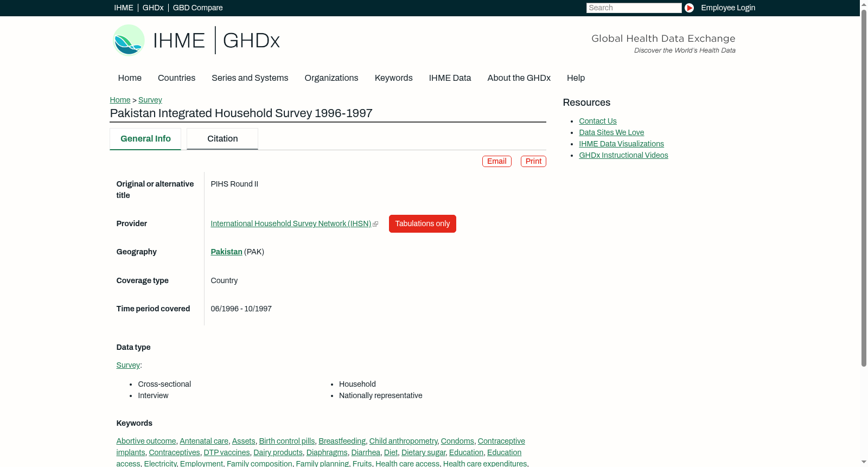Go to the Home menu item
The width and height of the screenshot is (868, 467).
coord(130,78)
